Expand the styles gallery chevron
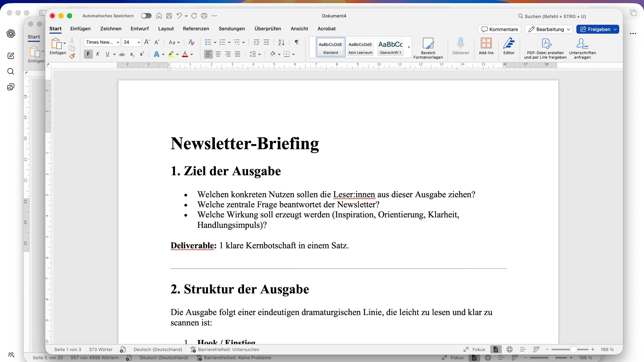Screen dimensions: 644x362 409,47
